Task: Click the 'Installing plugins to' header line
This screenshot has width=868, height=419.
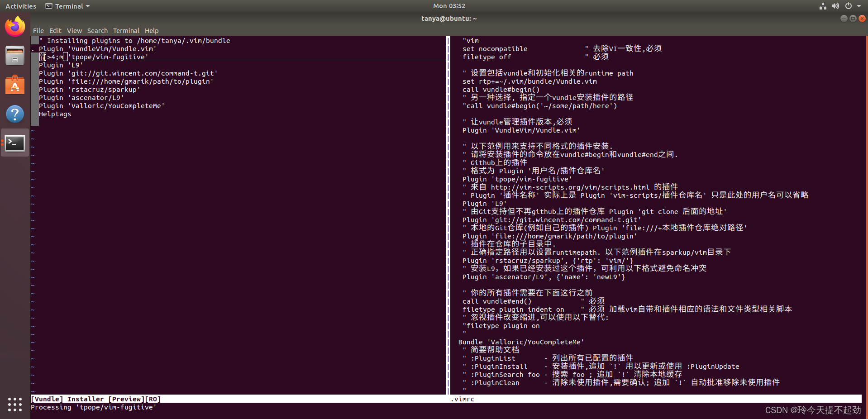Action: pos(134,41)
